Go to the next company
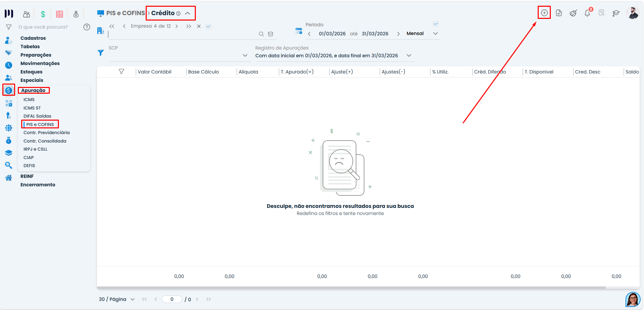644x310 pixels. 177,26
